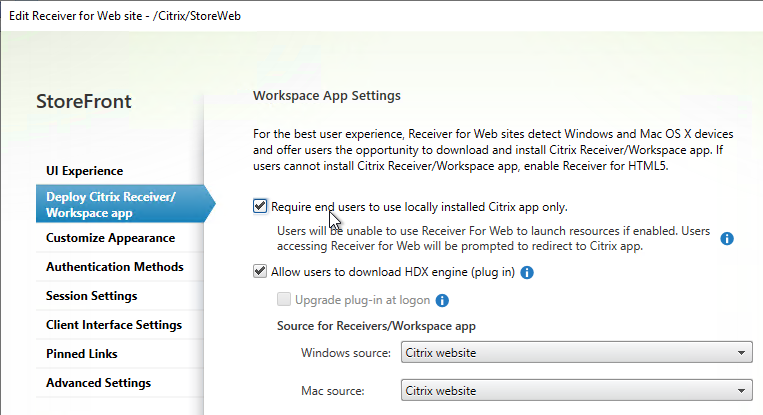Uncheck Require end users to use local Citrix app
Viewport: 763px width, 415px height.
click(260, 206)
